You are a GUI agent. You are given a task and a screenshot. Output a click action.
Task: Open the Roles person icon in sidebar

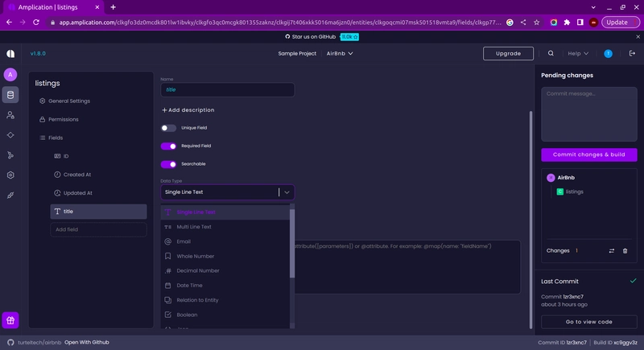[10, 115]
